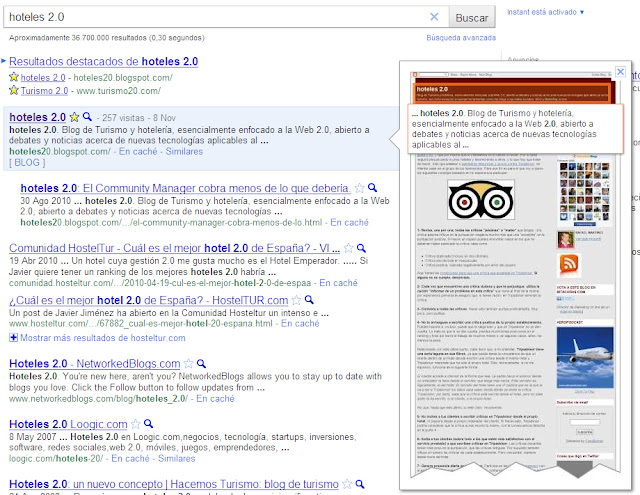The width and height of the screenshot is (640, 495).
Task: Open 'En caché' for networkedblogs.com result
Action: [215, 399]
